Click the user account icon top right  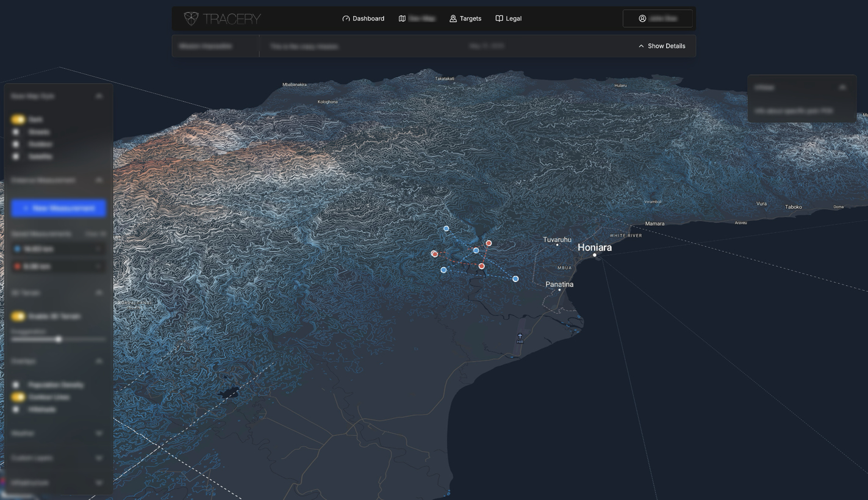[642, 18]
